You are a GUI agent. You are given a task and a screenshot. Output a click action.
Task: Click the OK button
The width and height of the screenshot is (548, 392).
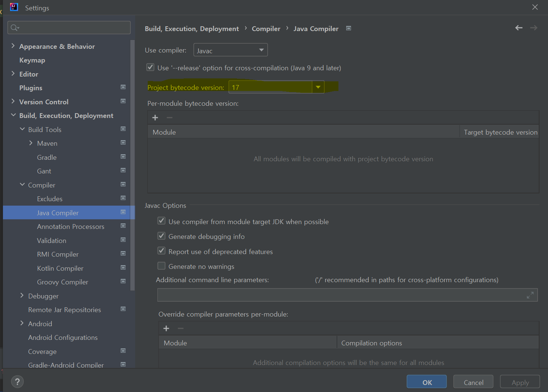pyautogui.click(x=426, y=381)
